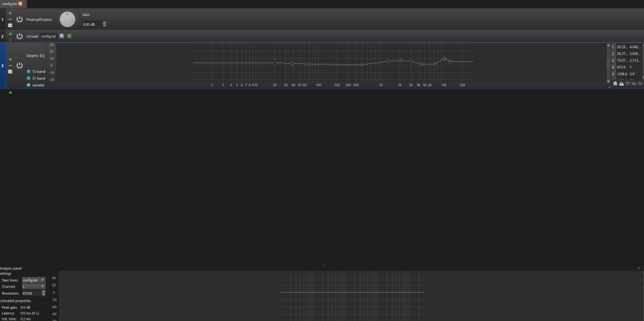Viewport: 644px width, 321px height.
Task: Export Graphic EQ data with the export icon
Action: point(621,83)
